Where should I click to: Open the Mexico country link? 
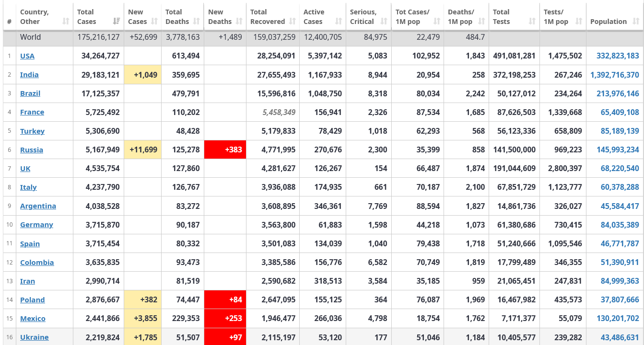(x=33, y=319)
